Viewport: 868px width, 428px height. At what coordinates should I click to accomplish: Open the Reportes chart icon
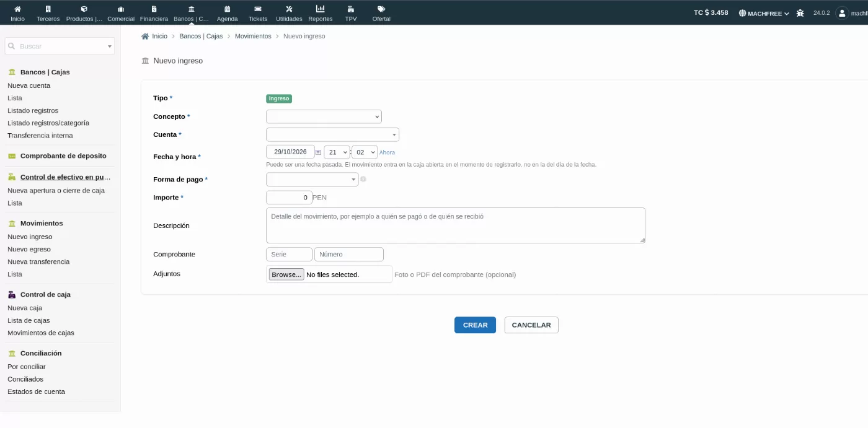(x=320, y=9)
